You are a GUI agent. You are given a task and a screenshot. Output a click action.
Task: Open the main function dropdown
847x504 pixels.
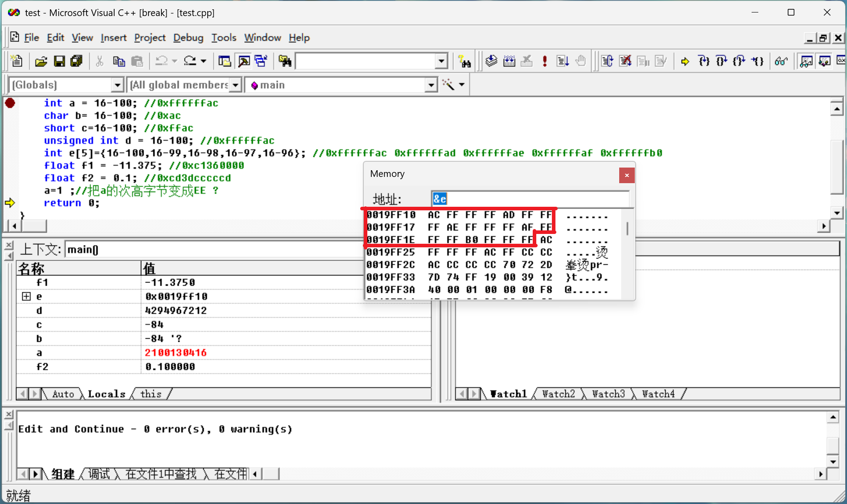click(431, 85)
